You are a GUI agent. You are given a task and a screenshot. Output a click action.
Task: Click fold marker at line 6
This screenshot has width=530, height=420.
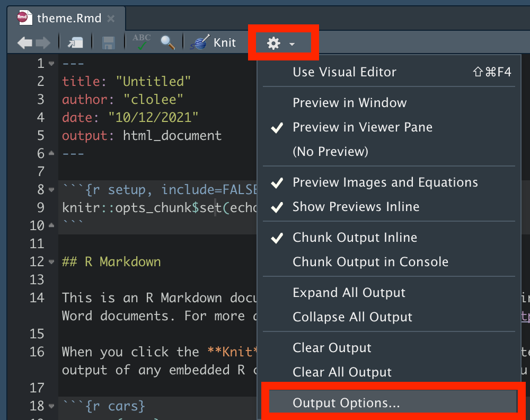[51, 154]
